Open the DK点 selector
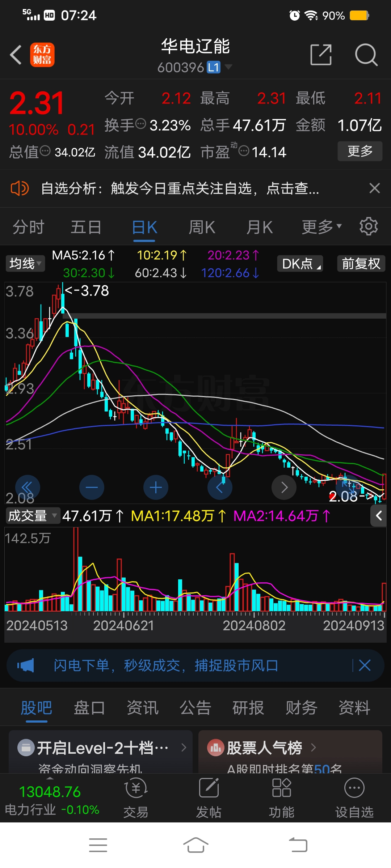The height and width of the screenshot is (868, 391). point(300,263)
